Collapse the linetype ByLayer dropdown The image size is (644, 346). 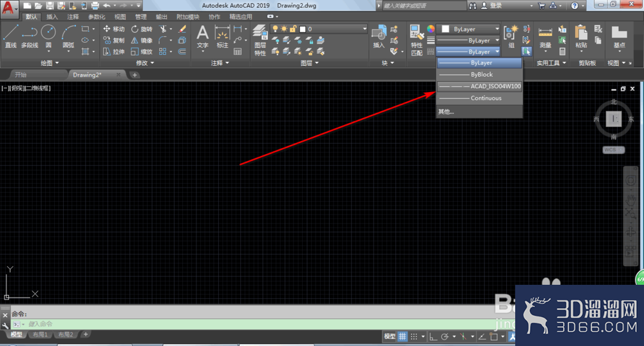(468, 52)
